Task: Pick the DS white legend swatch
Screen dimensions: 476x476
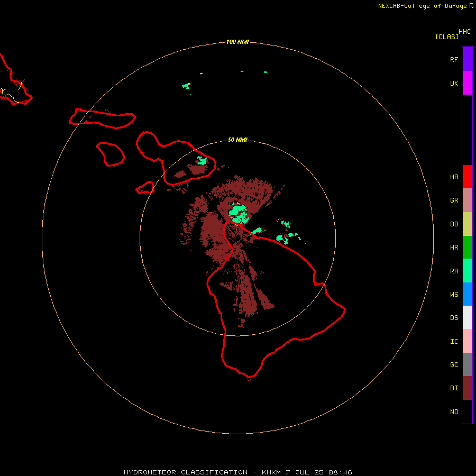Action: coord(467,317)
